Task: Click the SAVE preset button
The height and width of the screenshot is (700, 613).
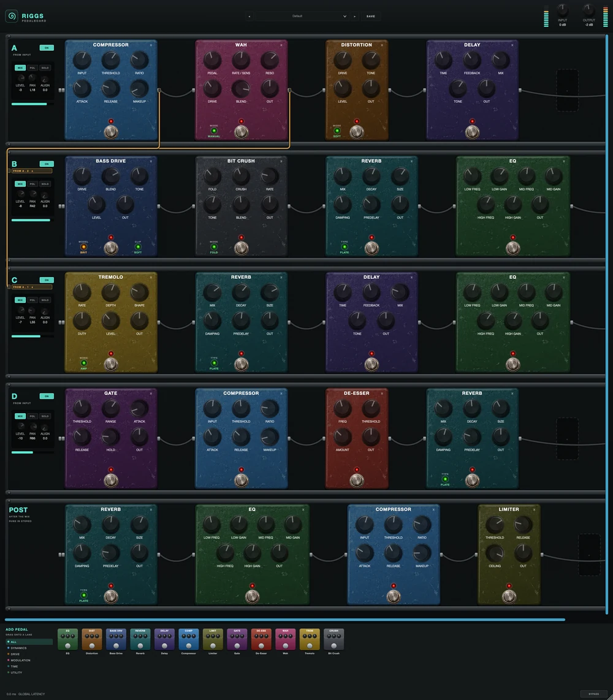Action: (x=371, y=16)
